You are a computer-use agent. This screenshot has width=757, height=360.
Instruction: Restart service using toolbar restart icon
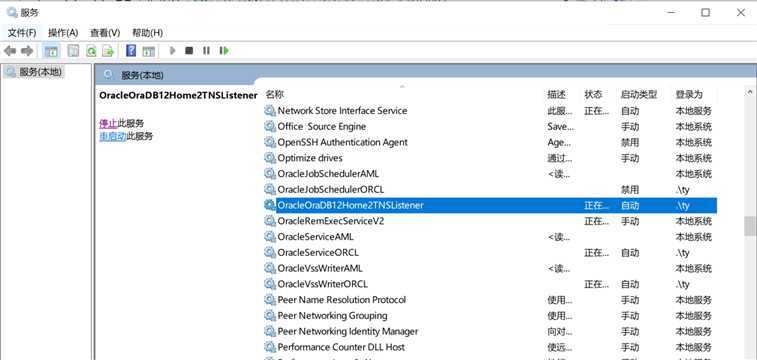tap(224, 50)
